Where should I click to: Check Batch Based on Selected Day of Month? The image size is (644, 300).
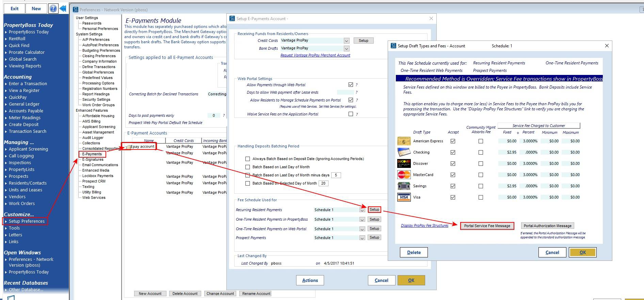(247, 183)
